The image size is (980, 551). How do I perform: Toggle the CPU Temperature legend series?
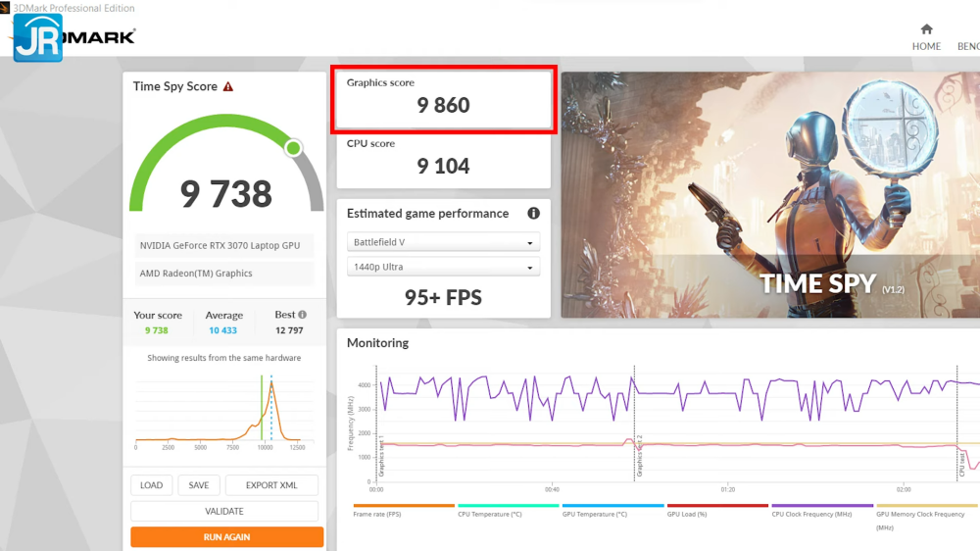point(492,514)
